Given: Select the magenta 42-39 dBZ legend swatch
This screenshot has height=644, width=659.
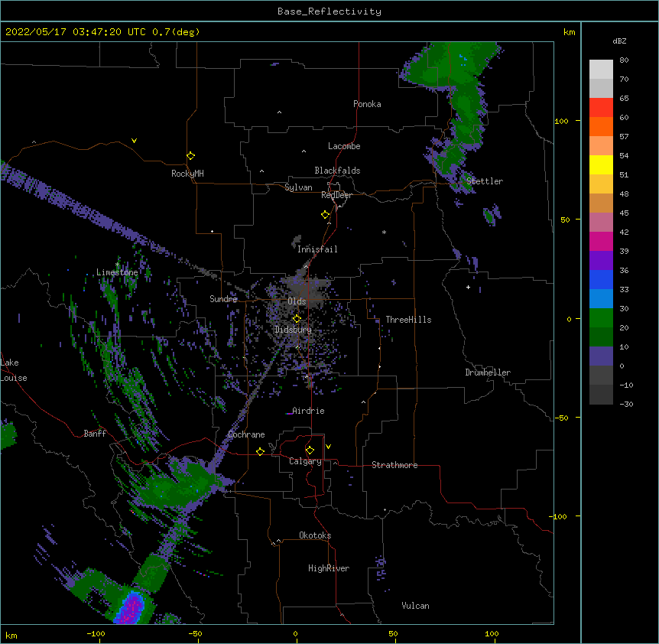Looking at the screenshot, I should [601, 241].
